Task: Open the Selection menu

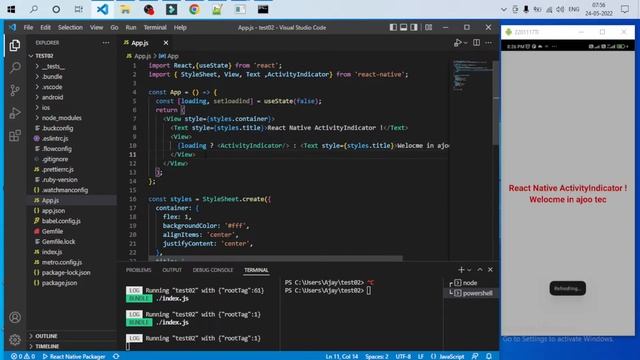Action: [x=70, y=27]
